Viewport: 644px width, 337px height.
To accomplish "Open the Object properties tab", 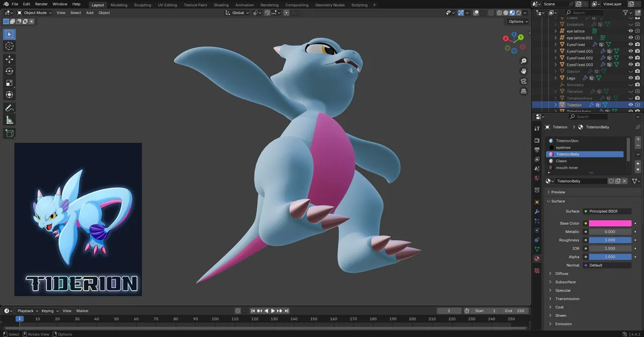I will pos(537,202).
